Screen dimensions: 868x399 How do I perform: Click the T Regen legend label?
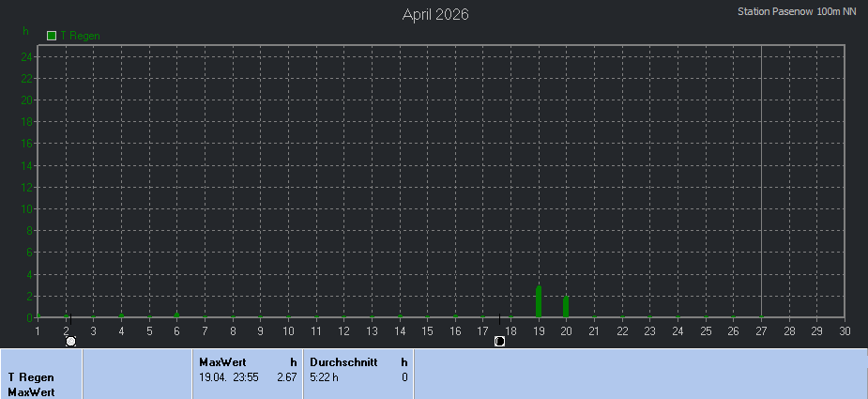pos(80,36)
